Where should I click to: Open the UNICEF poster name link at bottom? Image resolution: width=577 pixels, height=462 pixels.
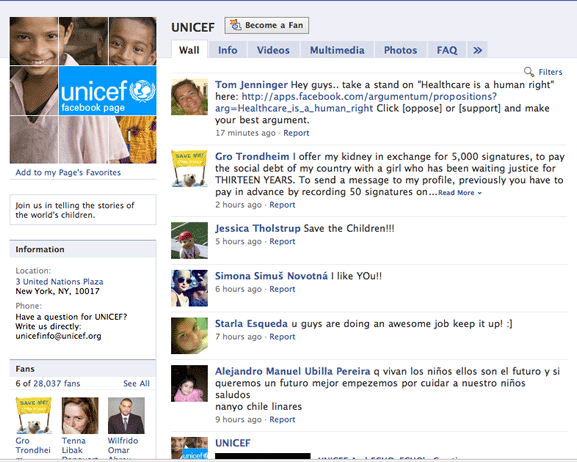tap(233, 443)
